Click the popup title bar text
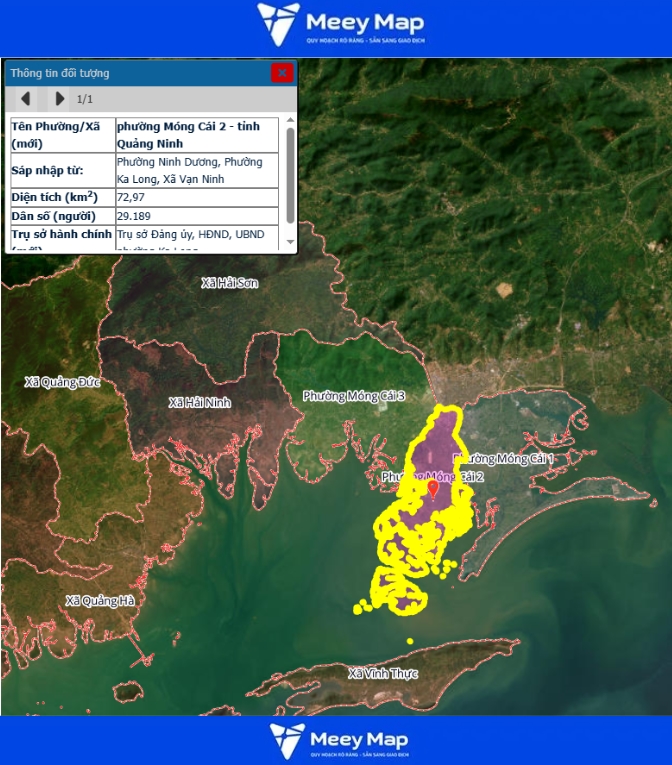The width and height of the screenshot is (672, 765). pos(60,73)
